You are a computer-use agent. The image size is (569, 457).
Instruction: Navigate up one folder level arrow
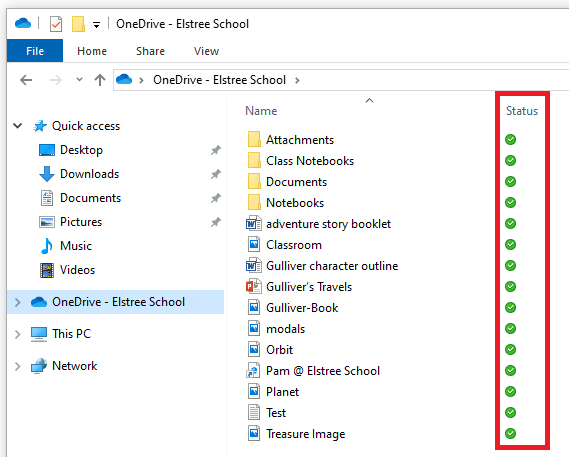(x=100, y=80)
